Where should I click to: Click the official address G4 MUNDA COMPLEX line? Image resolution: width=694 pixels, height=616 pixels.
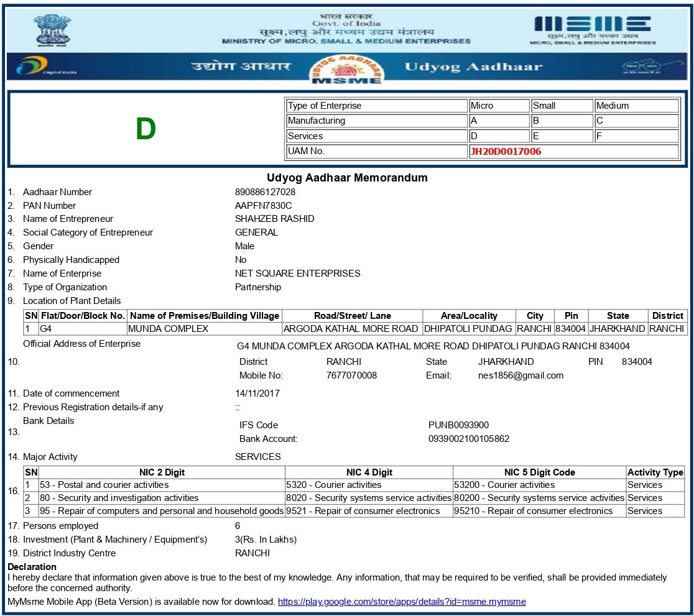coord(433,346)
